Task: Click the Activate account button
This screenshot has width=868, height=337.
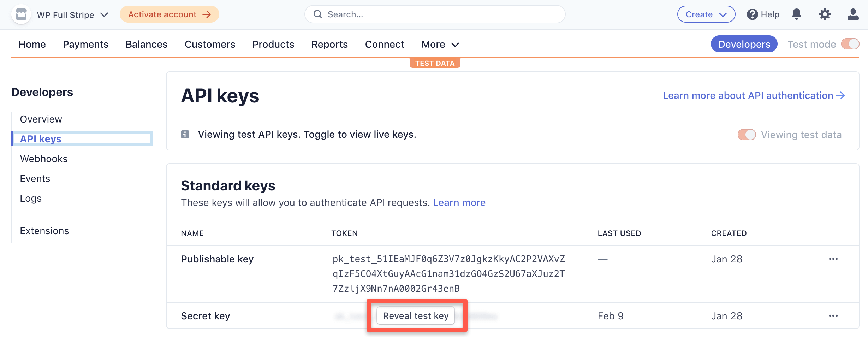Action: 169,14
